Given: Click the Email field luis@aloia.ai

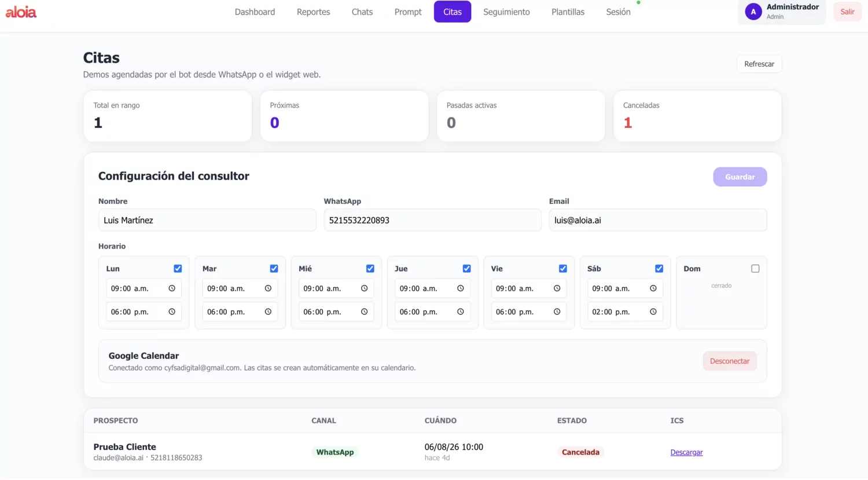Looking at the screenshot, I should 658,220.
